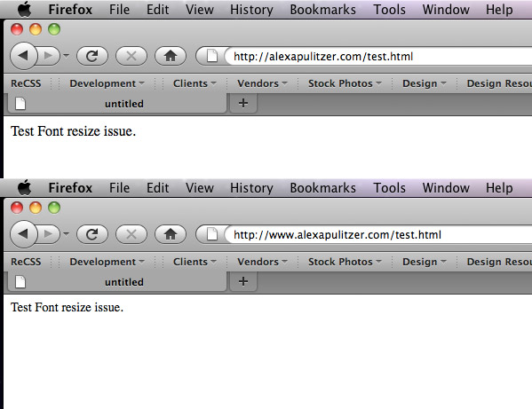This screenshot has height=409, width=532.
Task: Expand Stock Photos bookmarks folder in top window
Action: (x=345, y=83)
